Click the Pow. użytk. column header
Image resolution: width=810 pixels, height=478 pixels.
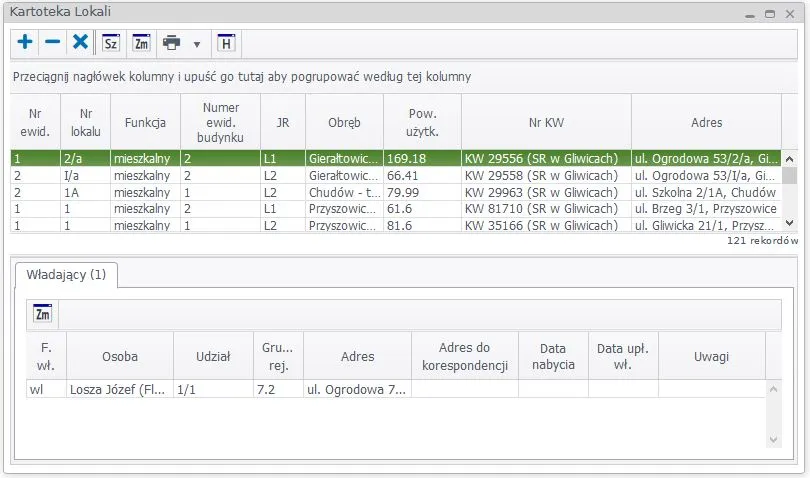coord(421,122)
